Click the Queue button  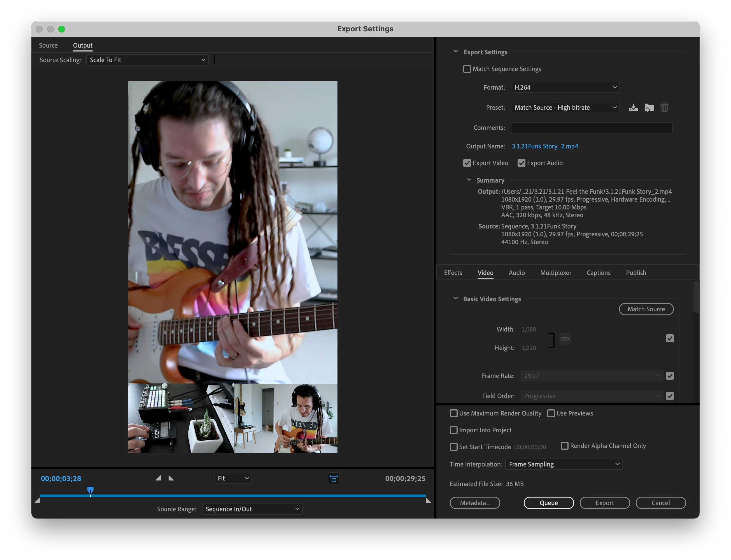point(549,503)
